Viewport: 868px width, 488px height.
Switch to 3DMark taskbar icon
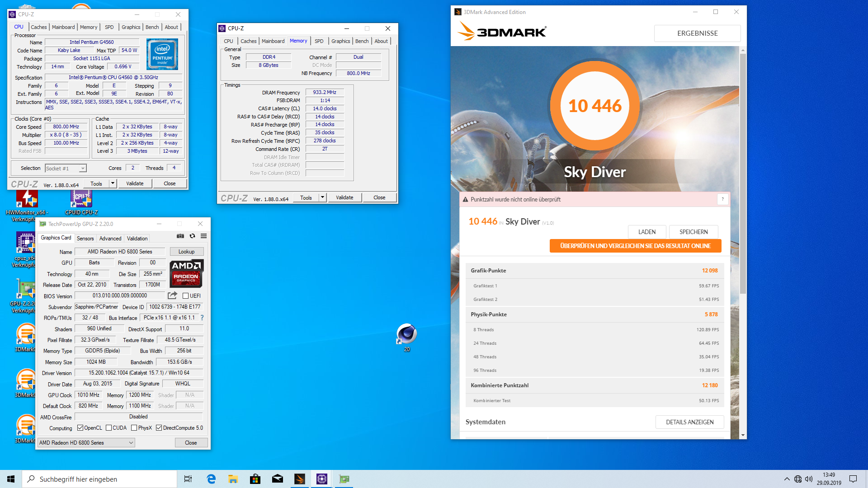pos(300,479)
